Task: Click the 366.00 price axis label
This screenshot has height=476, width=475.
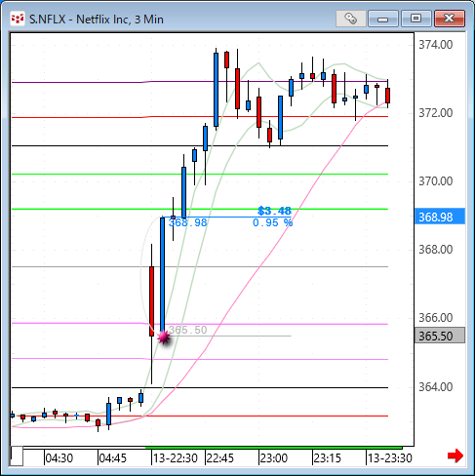Action: (x=435, y=318)
